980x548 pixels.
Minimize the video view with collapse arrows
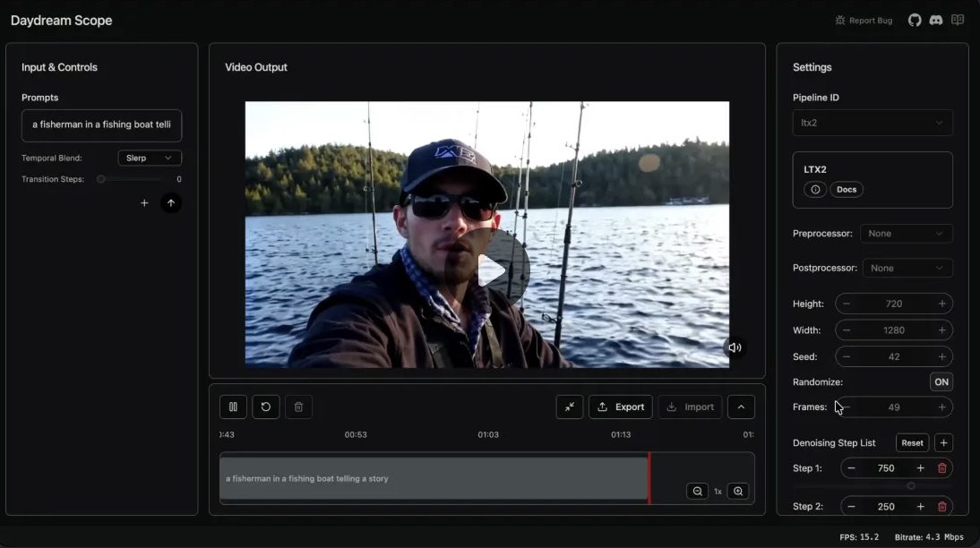tap(570, 407)
